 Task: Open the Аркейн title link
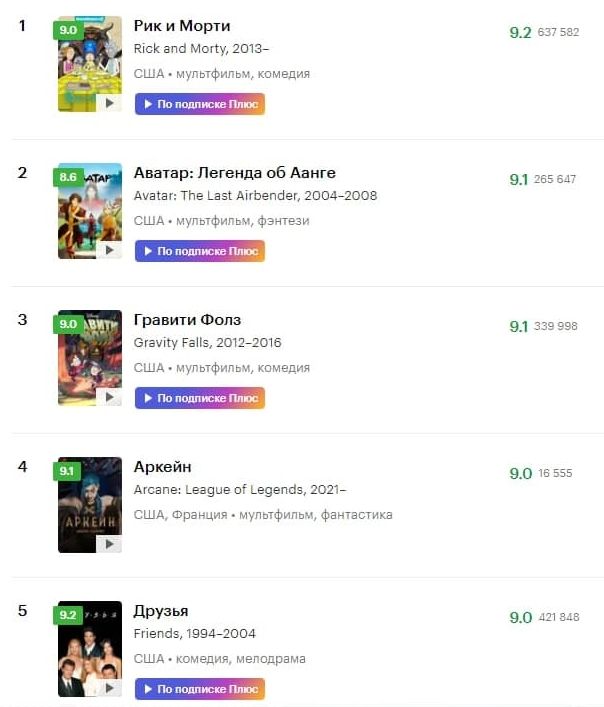click(163, 467)
